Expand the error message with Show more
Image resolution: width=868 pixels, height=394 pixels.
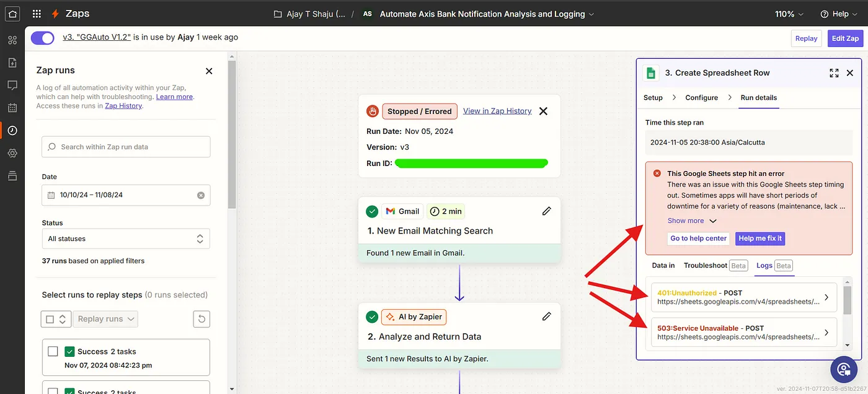[692, 221]
